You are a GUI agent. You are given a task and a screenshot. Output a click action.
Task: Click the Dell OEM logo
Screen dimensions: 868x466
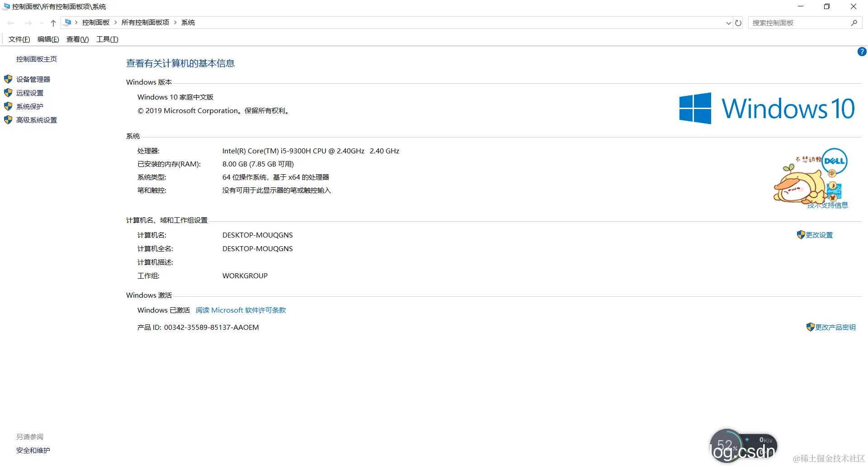[x=834, y=161]
